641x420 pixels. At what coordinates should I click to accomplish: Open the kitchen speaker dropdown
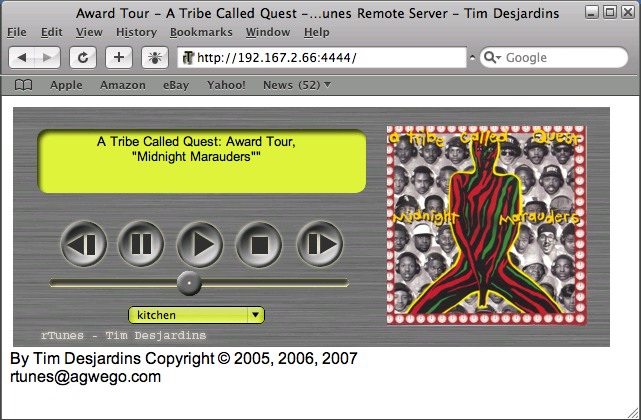pyautogui.click(x=196, y=315)
